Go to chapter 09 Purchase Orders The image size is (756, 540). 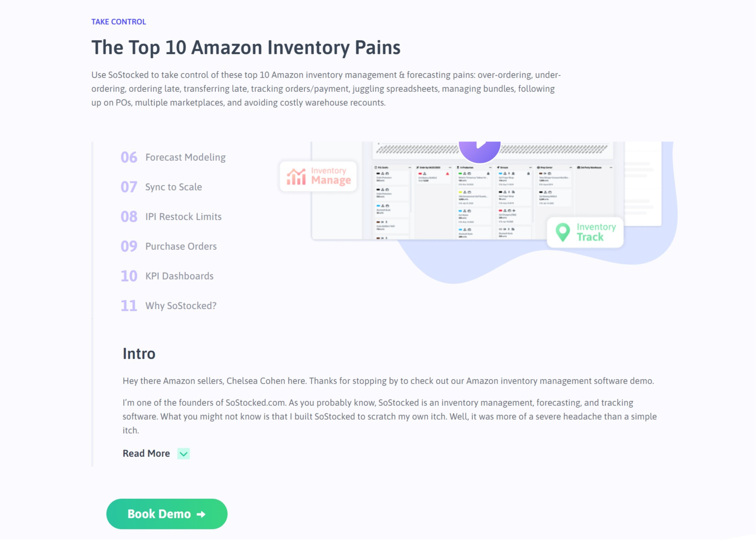click(169, 246)
